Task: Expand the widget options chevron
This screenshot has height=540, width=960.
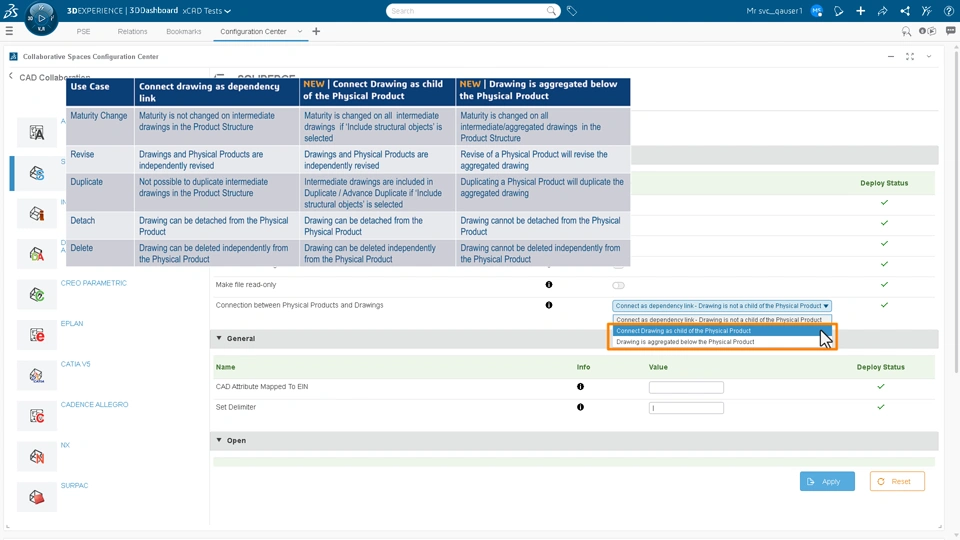Action: coord(929,56)
